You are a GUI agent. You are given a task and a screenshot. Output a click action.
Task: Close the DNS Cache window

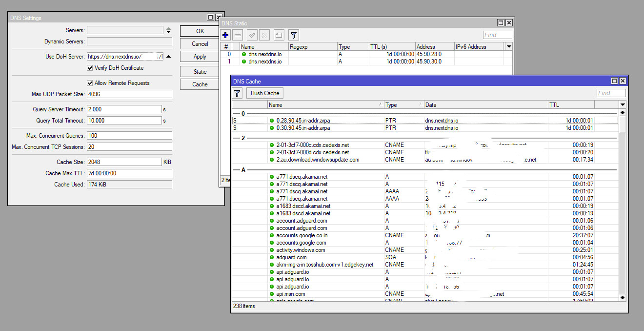tap(623, 81)
